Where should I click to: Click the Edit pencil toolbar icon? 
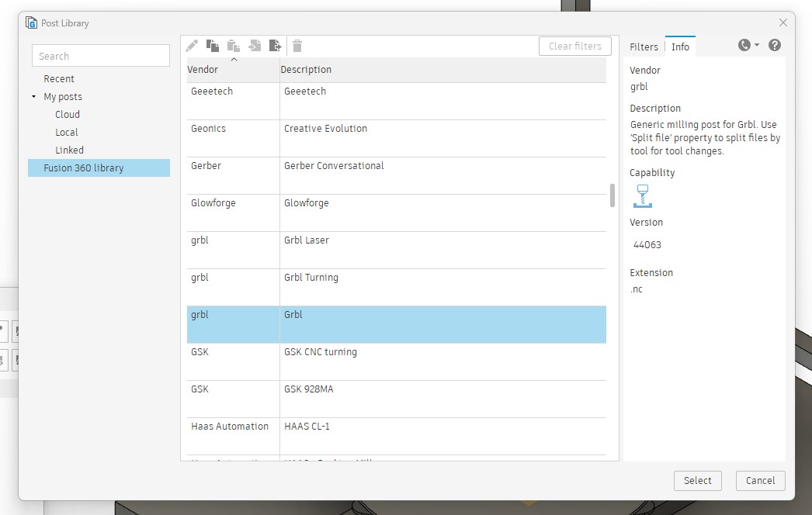[x=192, y=46]
